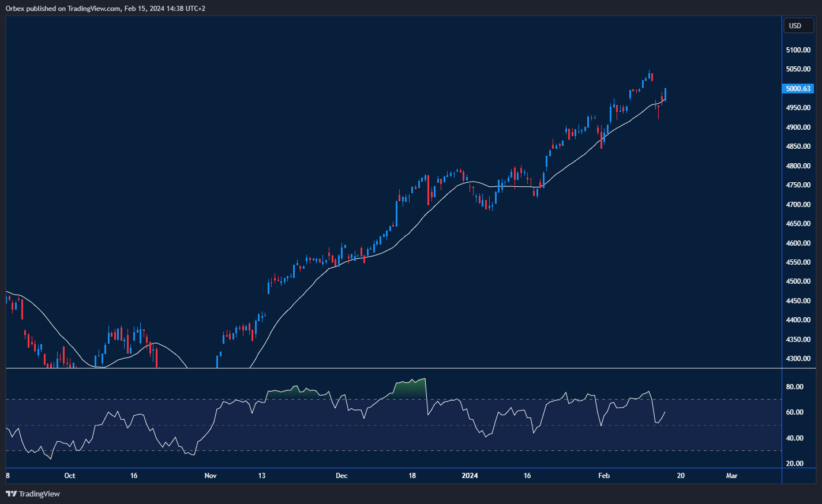Click the TradingView logo icon
Viewport: 822px width, 504px height.
(10, 494)
